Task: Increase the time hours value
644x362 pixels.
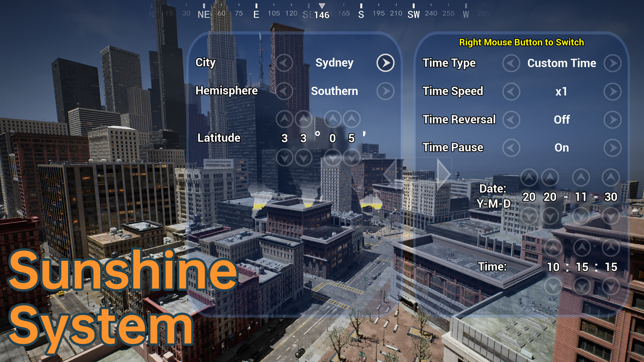Action: coord(553,248)
